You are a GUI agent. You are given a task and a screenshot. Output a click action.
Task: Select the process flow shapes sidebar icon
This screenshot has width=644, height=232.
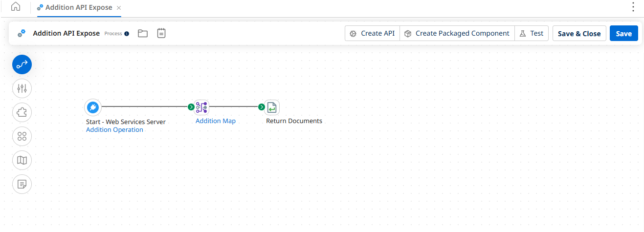[22, 64]
